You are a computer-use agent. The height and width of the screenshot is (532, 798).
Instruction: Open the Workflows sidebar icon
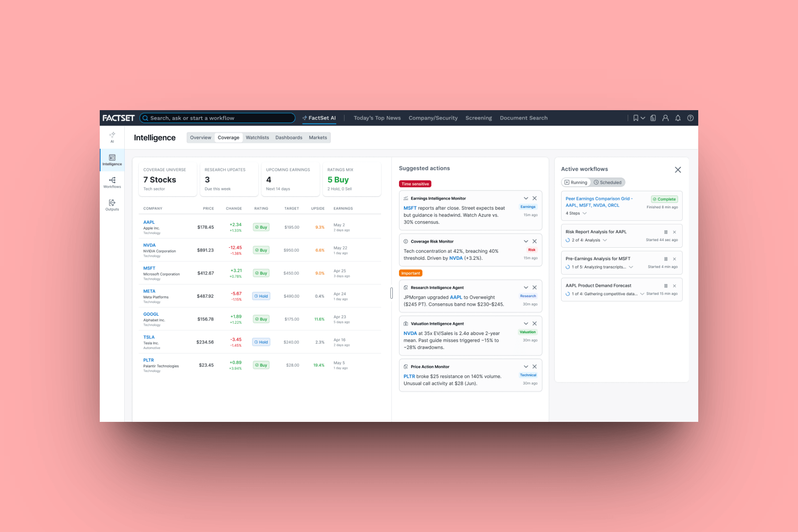pos(112,182)
